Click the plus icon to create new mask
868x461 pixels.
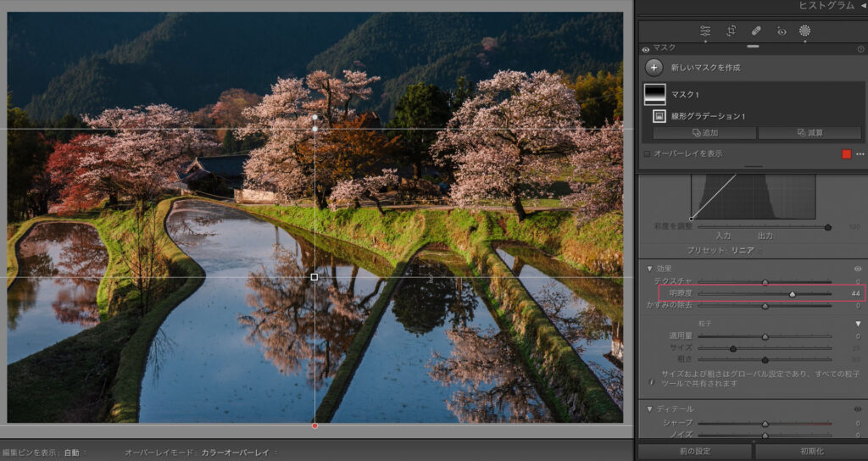654,68
